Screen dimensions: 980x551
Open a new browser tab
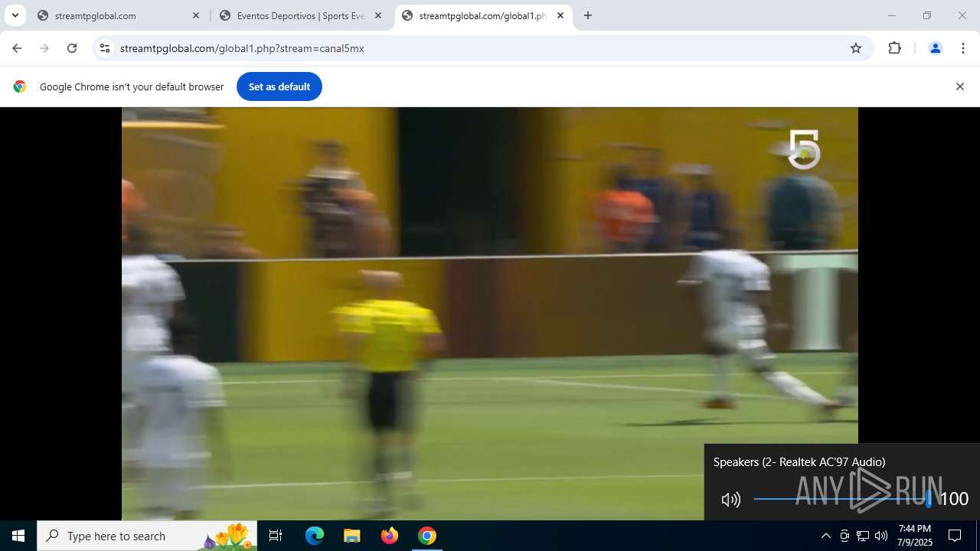tap(588, 15)
